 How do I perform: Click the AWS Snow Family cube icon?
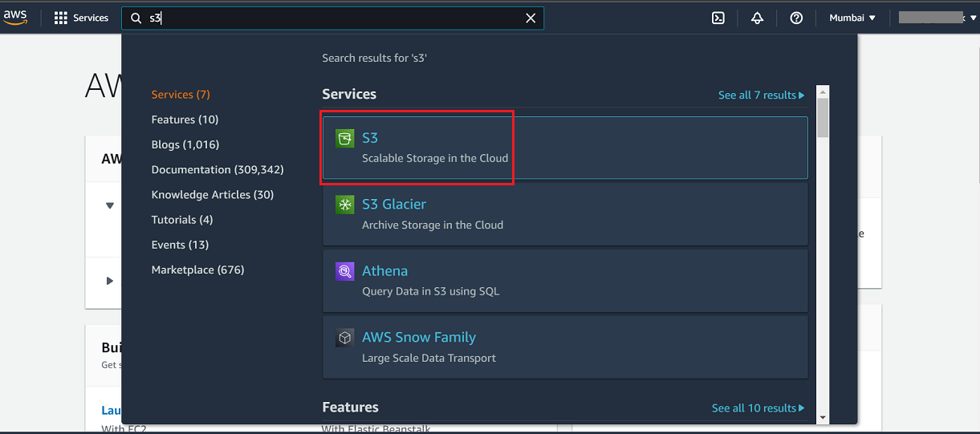(x=344, y=338)
